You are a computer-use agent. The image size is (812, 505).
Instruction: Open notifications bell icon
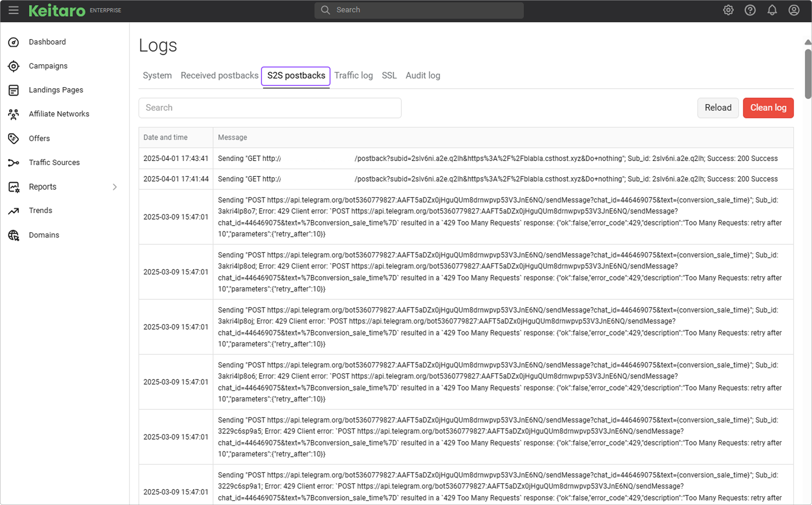[772, 10]
